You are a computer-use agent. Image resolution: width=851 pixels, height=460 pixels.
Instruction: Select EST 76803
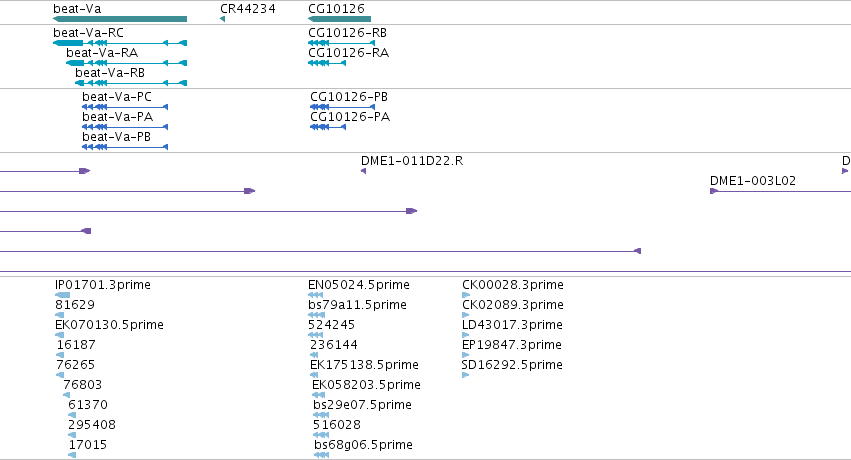tap(66, 395)
